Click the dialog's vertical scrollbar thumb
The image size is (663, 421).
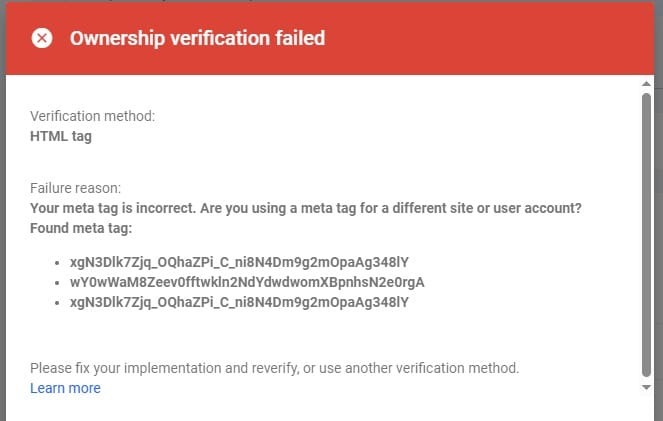pyautogui.click(x=647, y=230)
